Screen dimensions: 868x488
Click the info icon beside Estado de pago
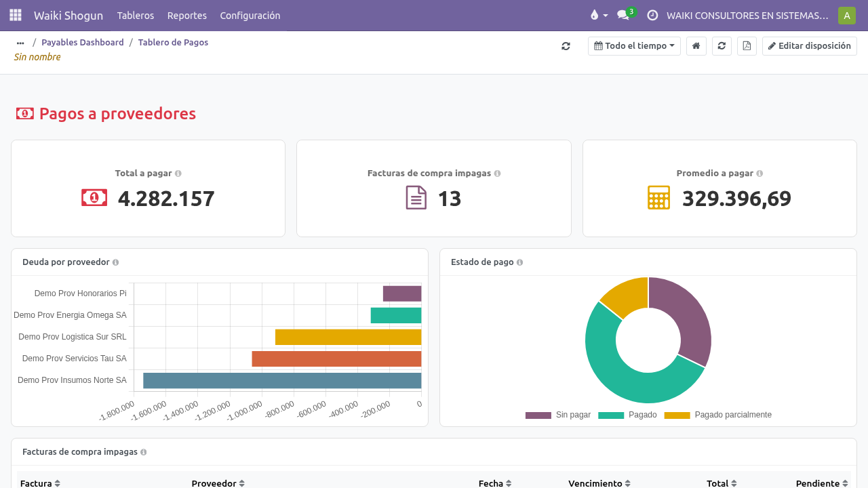coord(519,262)
